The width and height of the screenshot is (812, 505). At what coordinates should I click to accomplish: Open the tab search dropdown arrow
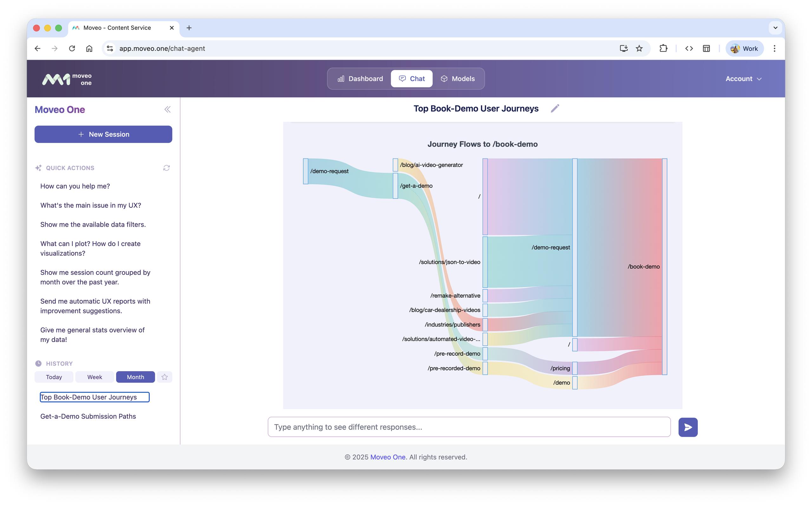(775, 28)
